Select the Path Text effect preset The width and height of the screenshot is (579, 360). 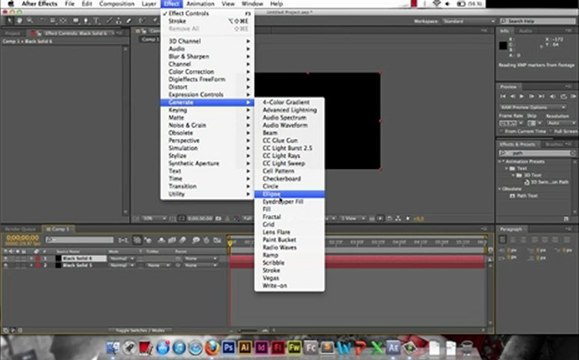pos(527,196)
